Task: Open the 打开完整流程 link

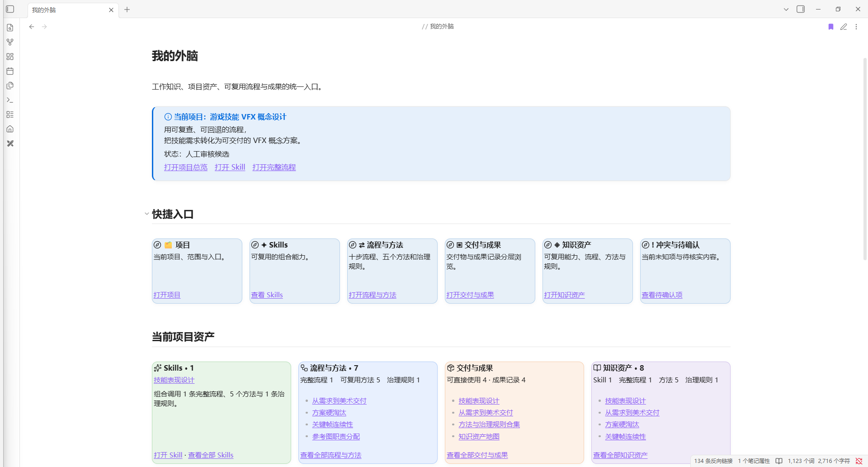Action: [274, 167]
